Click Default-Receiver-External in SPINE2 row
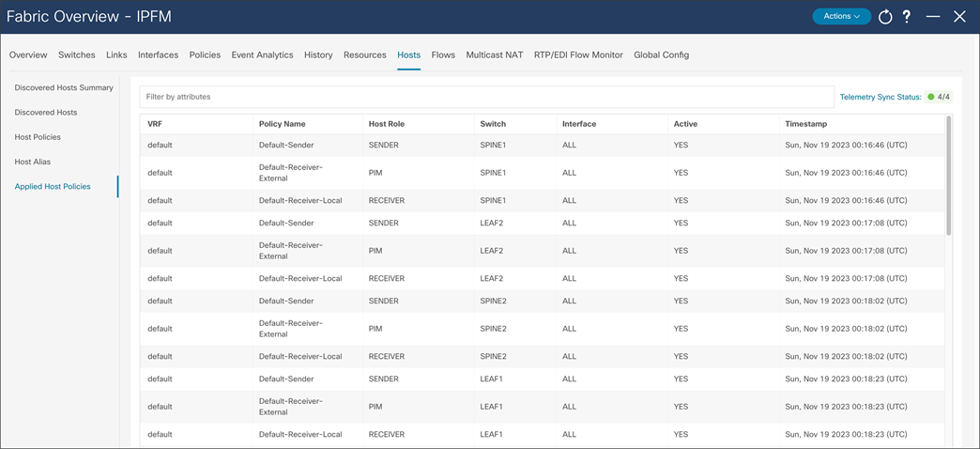 291,329
